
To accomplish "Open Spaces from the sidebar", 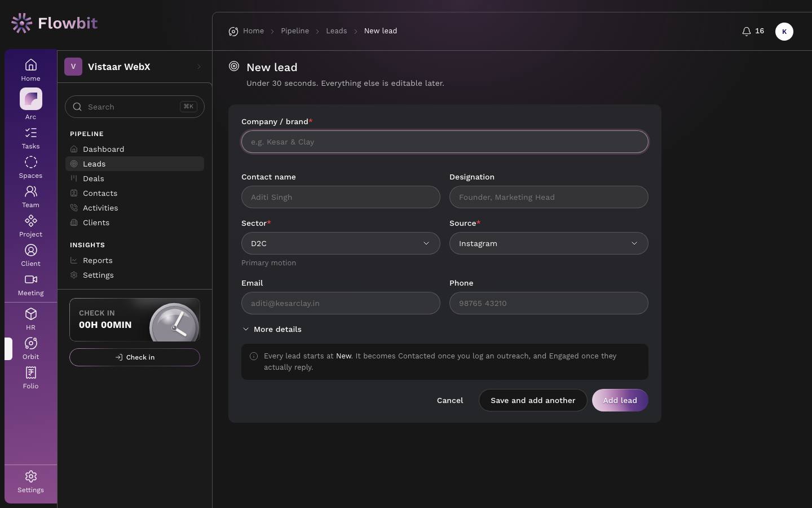I will pos(30,168).
